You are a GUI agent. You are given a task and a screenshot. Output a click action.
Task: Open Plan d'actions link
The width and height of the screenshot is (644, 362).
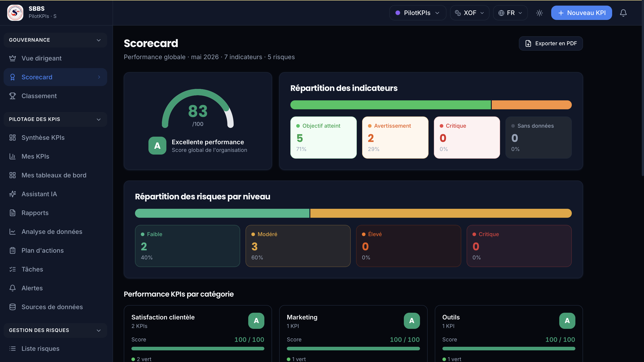pos(55,251)
